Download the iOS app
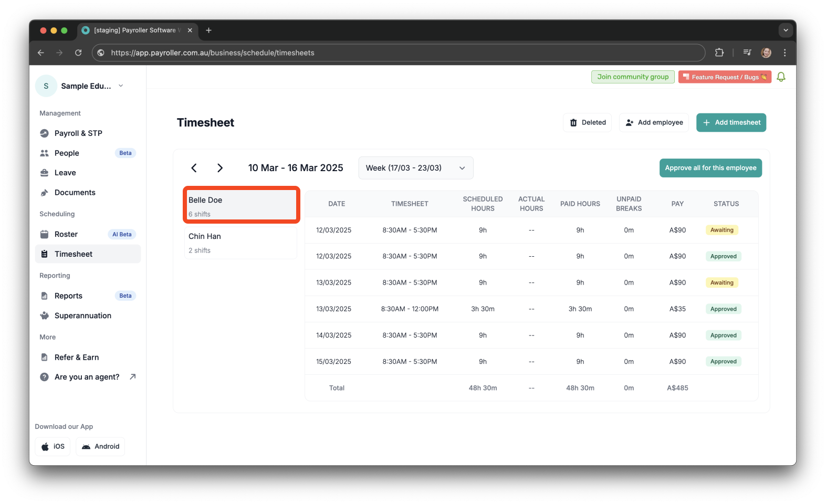The width and height of the screenshot is (826, 504). tap(53, 447)
